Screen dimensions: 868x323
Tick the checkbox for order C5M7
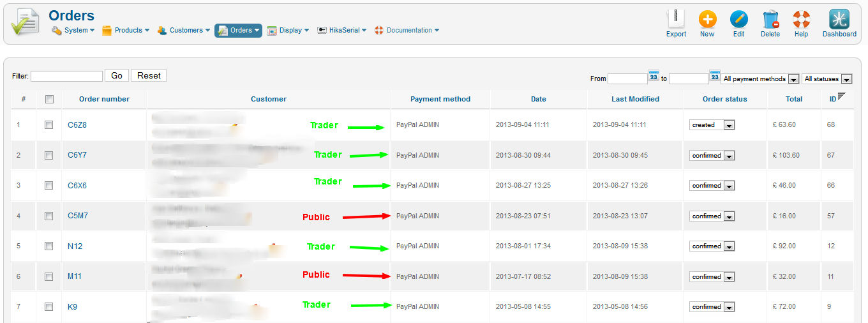[x=49, y=216]
